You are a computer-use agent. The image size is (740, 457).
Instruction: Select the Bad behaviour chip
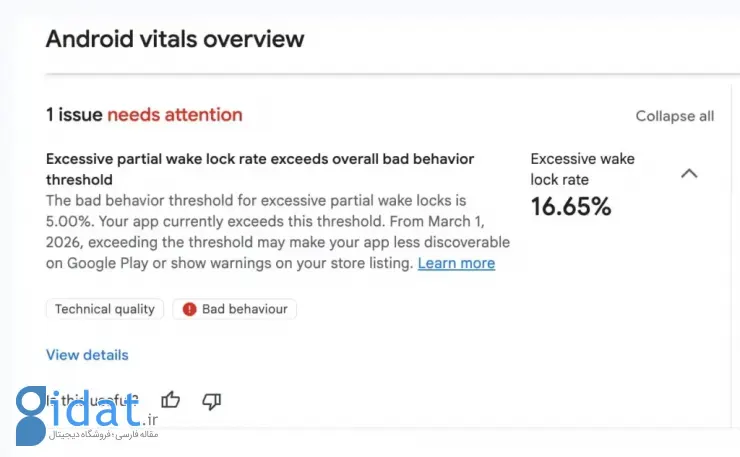234,309
